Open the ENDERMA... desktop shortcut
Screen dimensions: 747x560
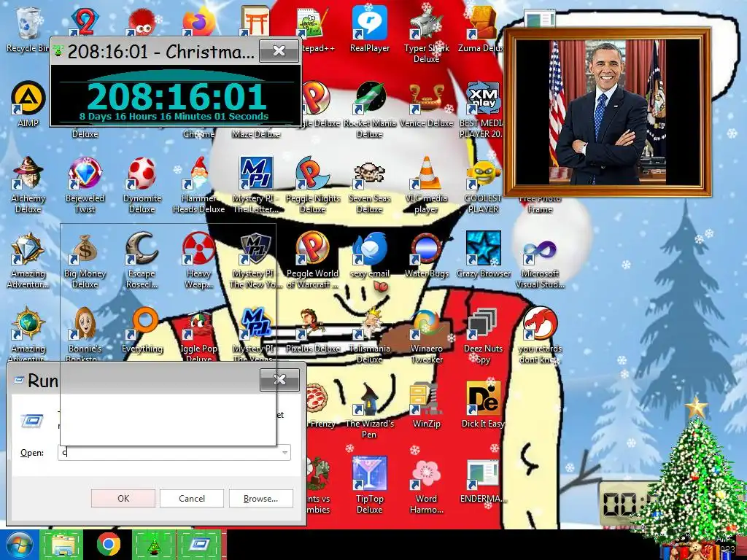483,481
